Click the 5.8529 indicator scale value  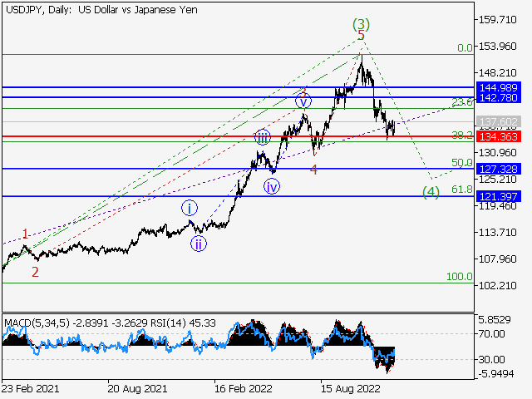pos(495,319)
